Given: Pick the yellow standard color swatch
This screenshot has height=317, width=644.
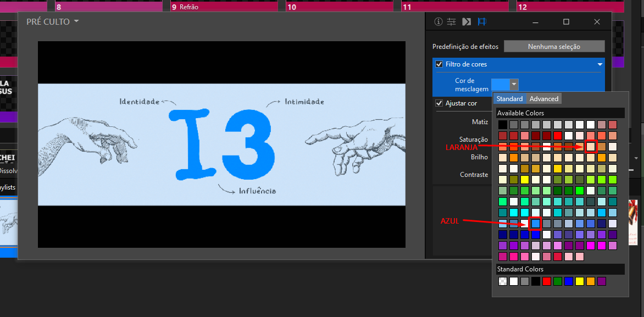Looking at the screenshot, I should point(580,281).
